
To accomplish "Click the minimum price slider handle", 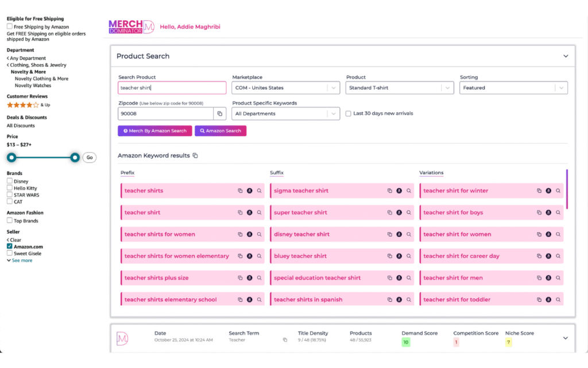I will [x=11, y=158].
